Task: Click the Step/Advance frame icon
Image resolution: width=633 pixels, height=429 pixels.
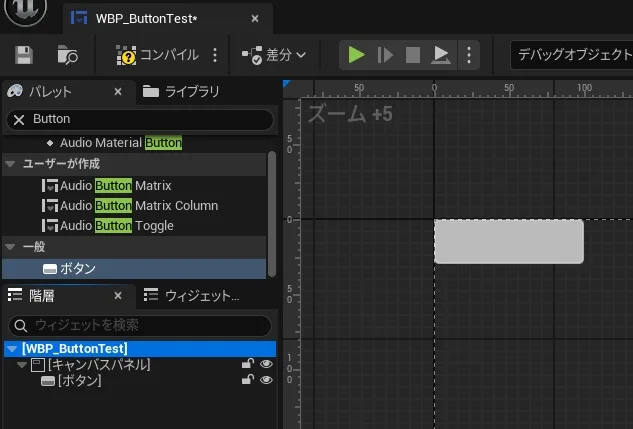Action: point(385,56)
